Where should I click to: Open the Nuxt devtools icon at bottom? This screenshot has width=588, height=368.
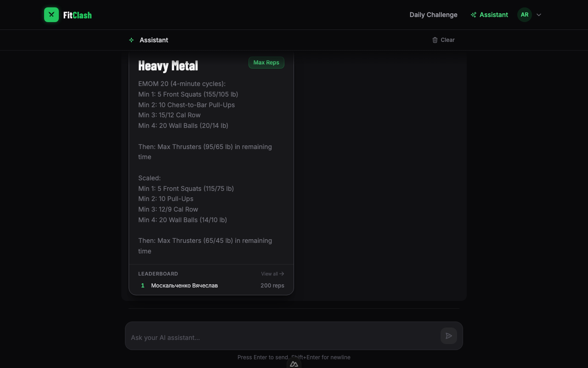pyautogui.click(x=294, y=363)
